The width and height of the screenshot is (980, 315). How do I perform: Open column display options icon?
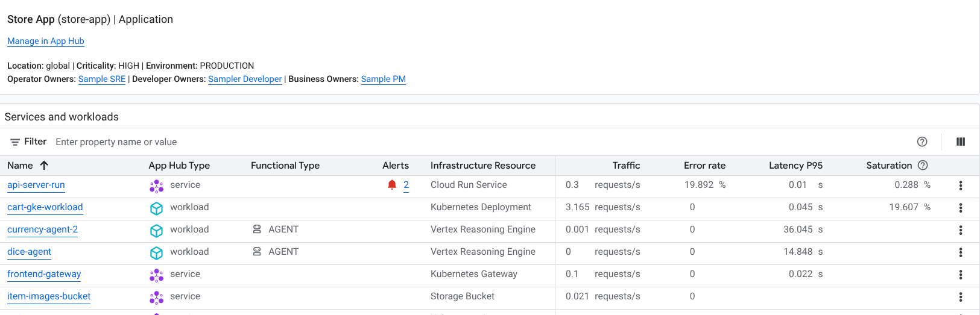[961, 142]
